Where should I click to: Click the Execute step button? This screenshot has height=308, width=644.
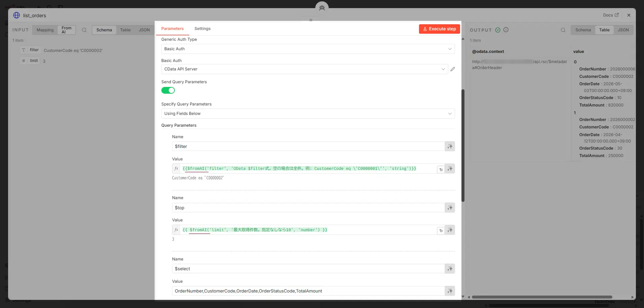click(439, 29)
